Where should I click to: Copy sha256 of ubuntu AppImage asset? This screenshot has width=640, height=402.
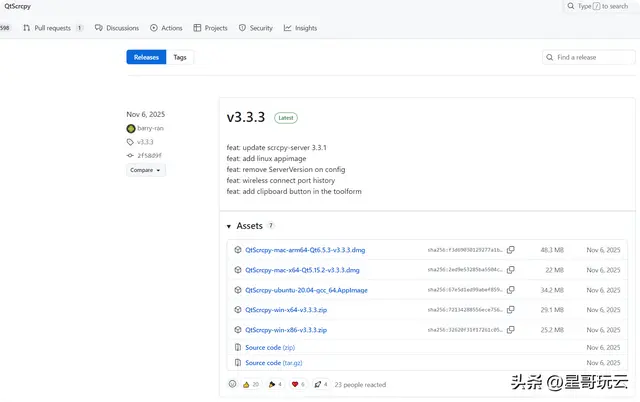[x=511, y=290]
